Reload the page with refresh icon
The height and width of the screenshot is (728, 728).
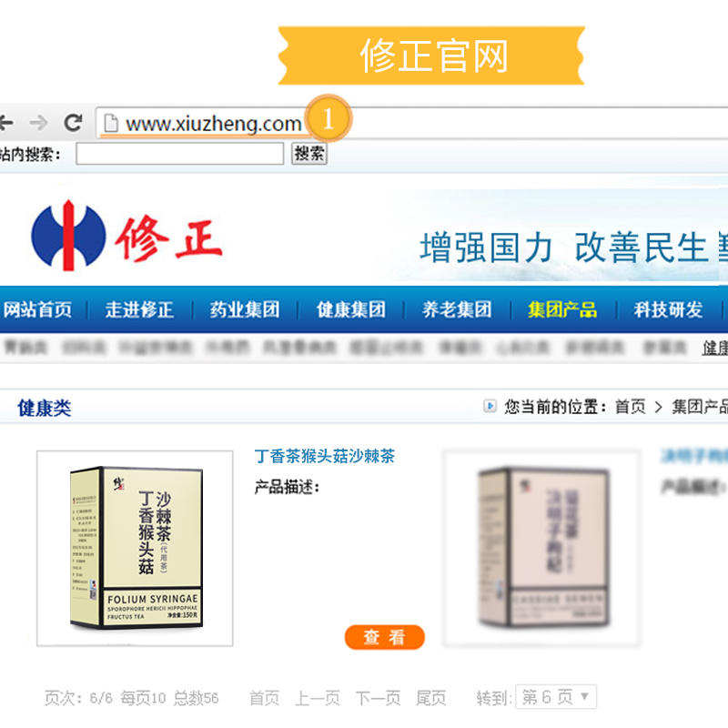click(x=73, y=123)
